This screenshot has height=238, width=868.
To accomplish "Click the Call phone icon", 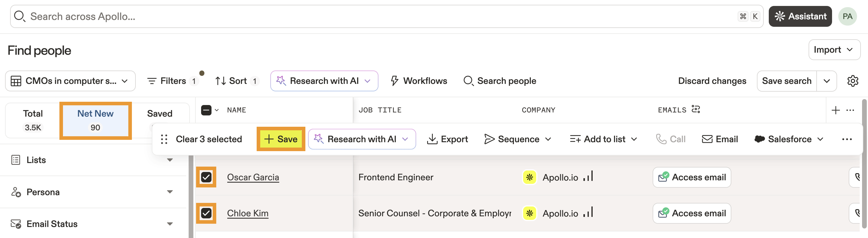I will click(x=661, y=139).
